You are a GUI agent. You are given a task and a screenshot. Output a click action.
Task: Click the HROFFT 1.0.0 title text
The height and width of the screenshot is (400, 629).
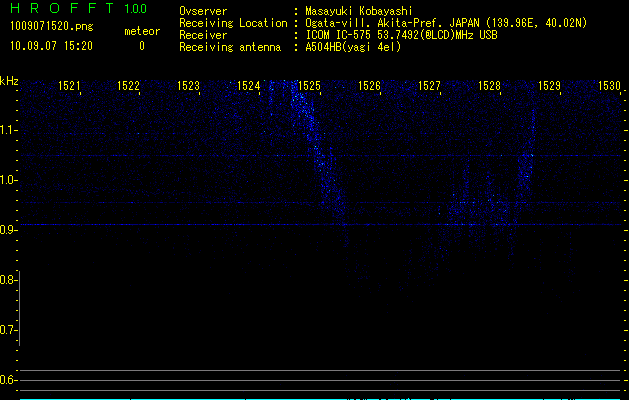[79, 8]
